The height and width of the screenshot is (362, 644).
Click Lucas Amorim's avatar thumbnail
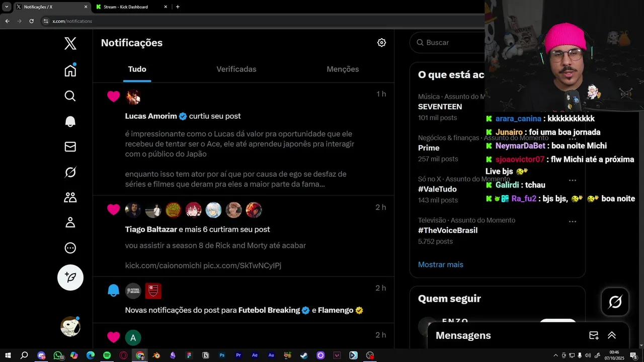133,97
